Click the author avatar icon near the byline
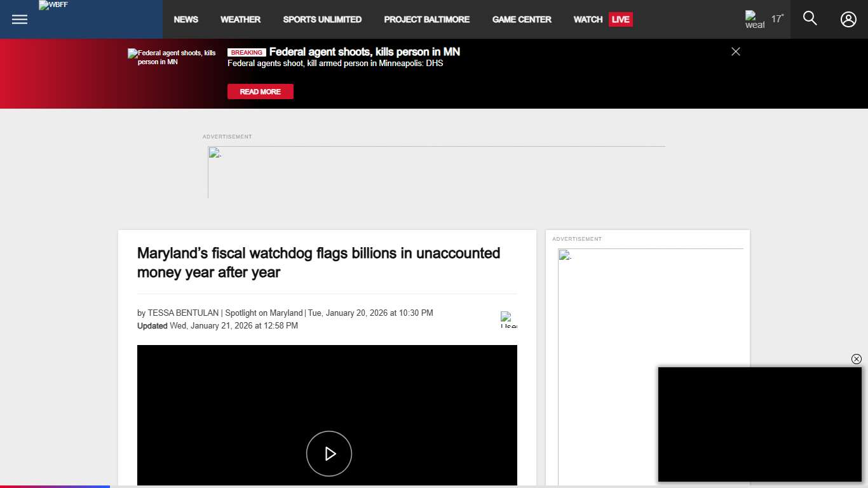This screenshot has width=868, height=488. point(508,320)
